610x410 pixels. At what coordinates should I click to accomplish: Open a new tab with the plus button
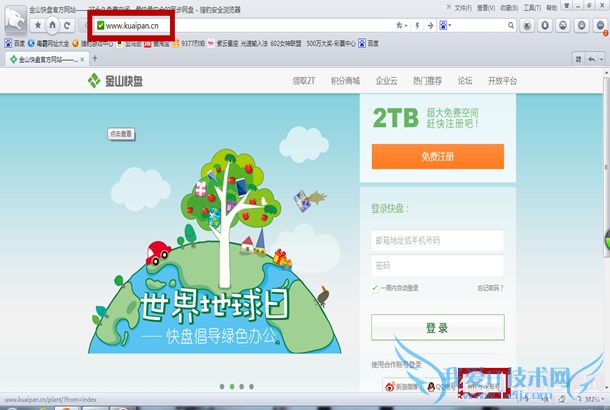95,58
